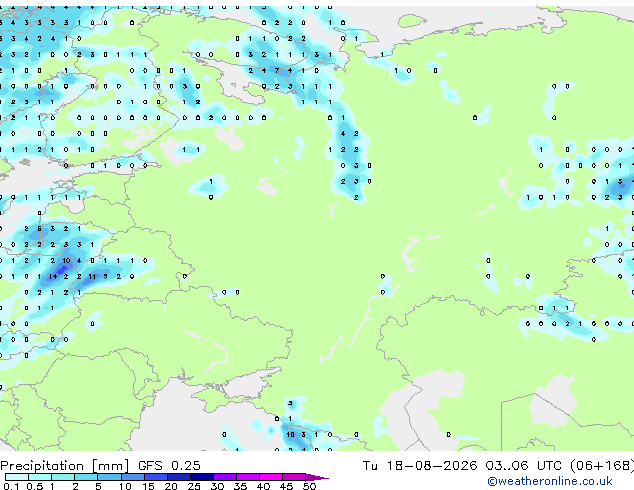Click the '14' precipitation value on map
This screenshot has height=490, width=634.
(53, 277)
